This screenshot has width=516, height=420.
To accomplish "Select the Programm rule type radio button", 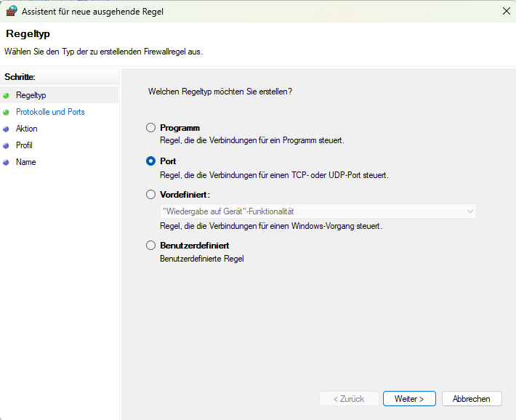I will 151,128.
